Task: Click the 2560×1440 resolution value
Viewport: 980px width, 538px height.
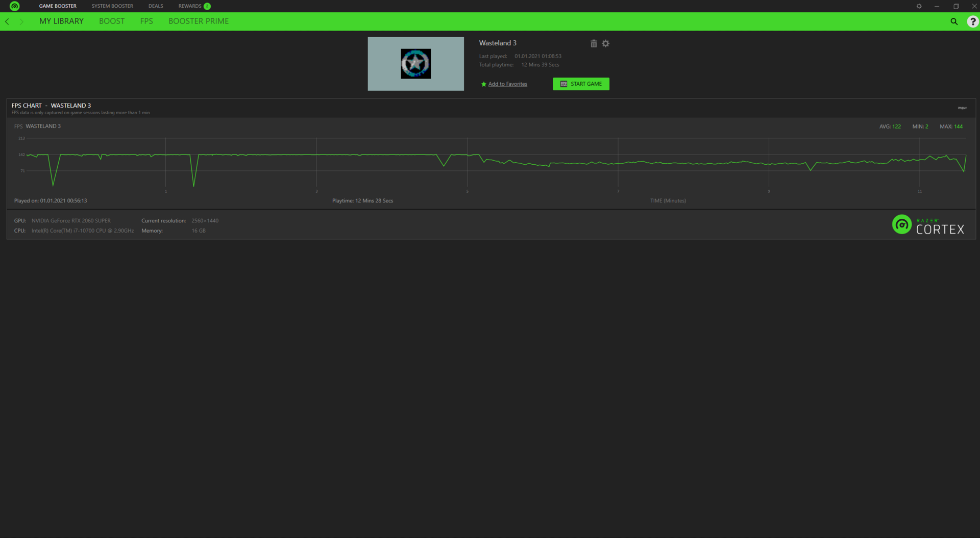Action: [x=205, y=221]
